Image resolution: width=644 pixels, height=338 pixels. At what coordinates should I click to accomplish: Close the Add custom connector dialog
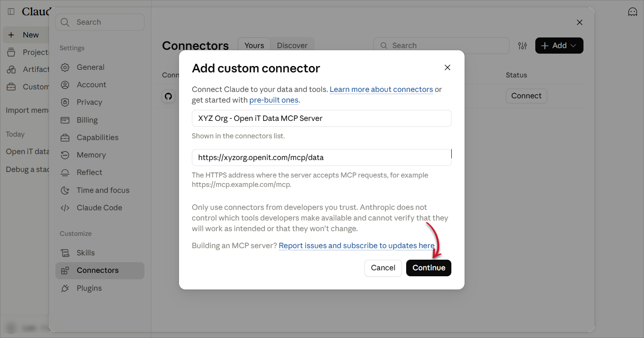(x=447, y=68)
